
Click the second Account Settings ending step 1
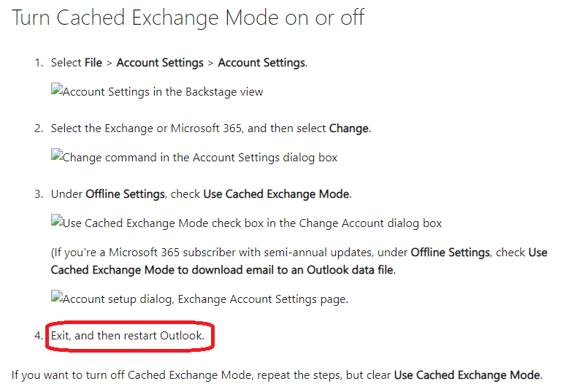(x=262, y=63)
